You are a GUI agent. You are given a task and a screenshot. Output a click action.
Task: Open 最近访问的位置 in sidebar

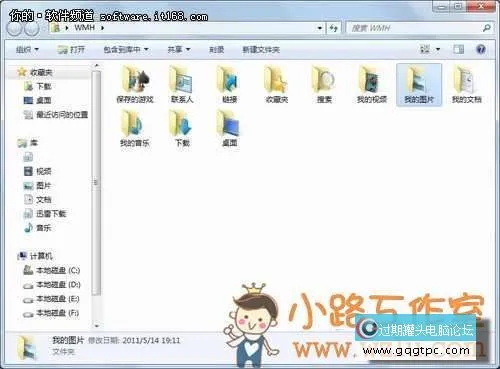point(56,115)
